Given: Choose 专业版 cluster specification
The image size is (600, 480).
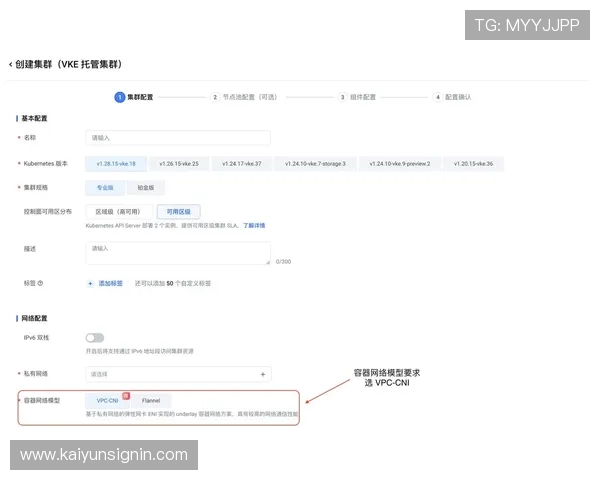Looking at the screenshot, I should pyautogui.click(x=105, y=188).
